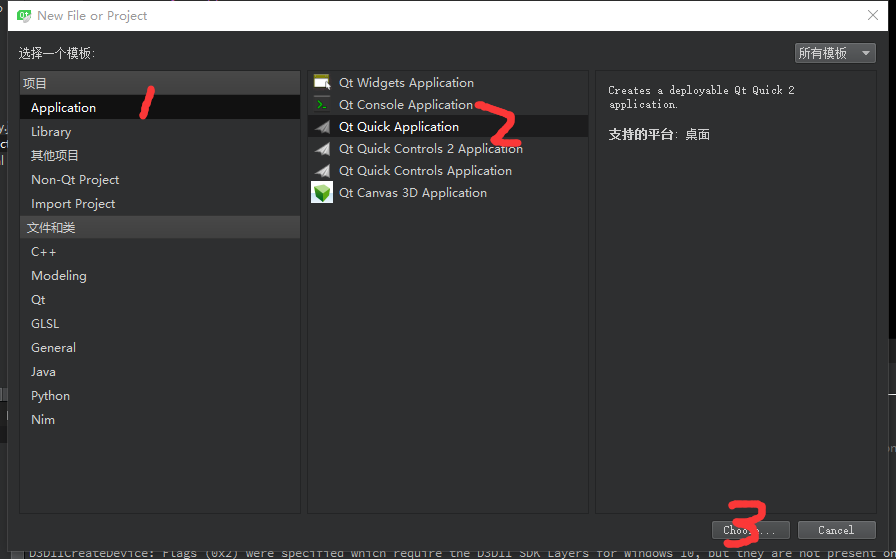Pick the Qt Quick Application template text
Viewport: 896px width, 559px height.
[x=399, y=127]
